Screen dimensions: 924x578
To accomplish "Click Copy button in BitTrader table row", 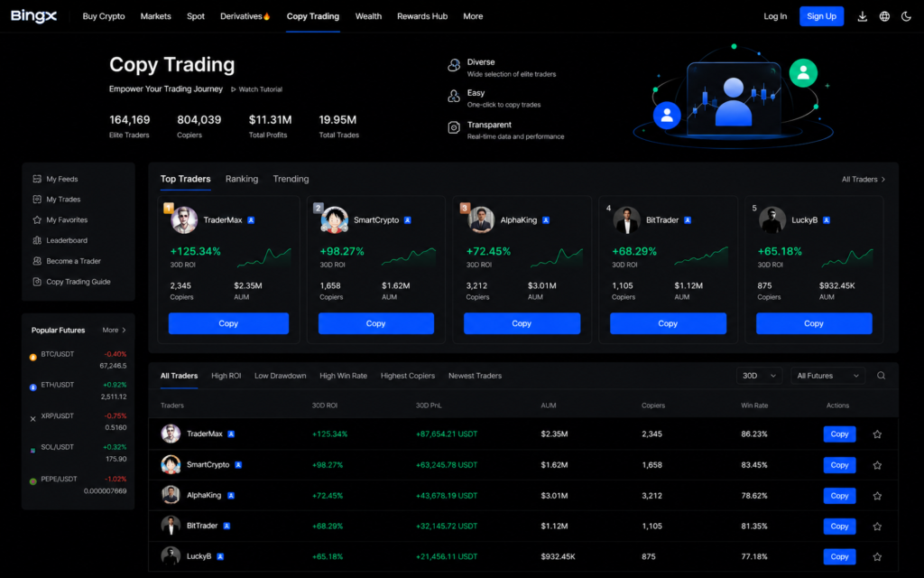I will [x=839, y=527].
